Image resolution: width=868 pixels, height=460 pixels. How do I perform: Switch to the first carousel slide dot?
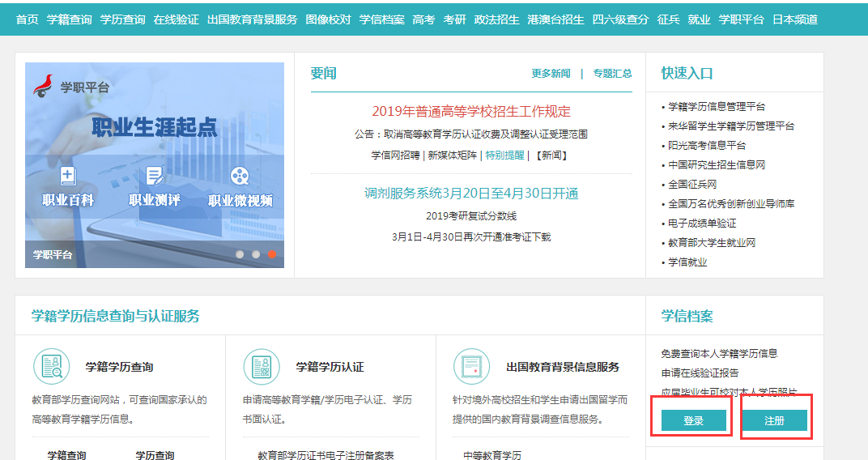click(240, 254)
